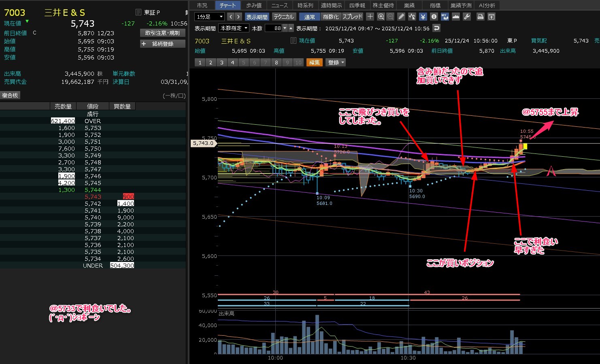
Task: Select the pencil drawing tool
Action: (x=401, y=17)
